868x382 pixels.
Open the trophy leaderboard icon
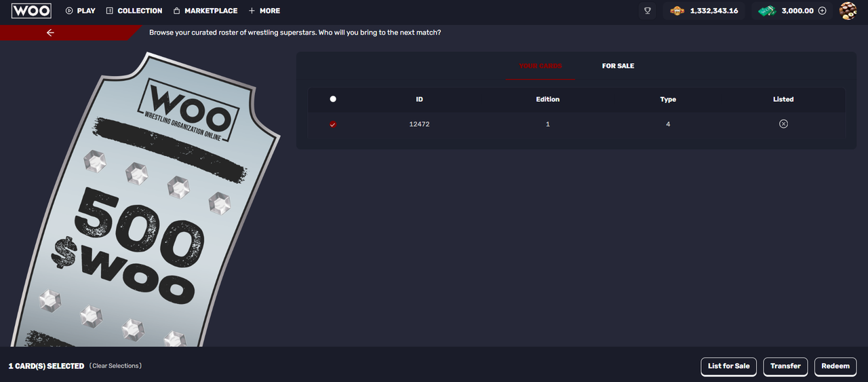click(x=648, y=11)
